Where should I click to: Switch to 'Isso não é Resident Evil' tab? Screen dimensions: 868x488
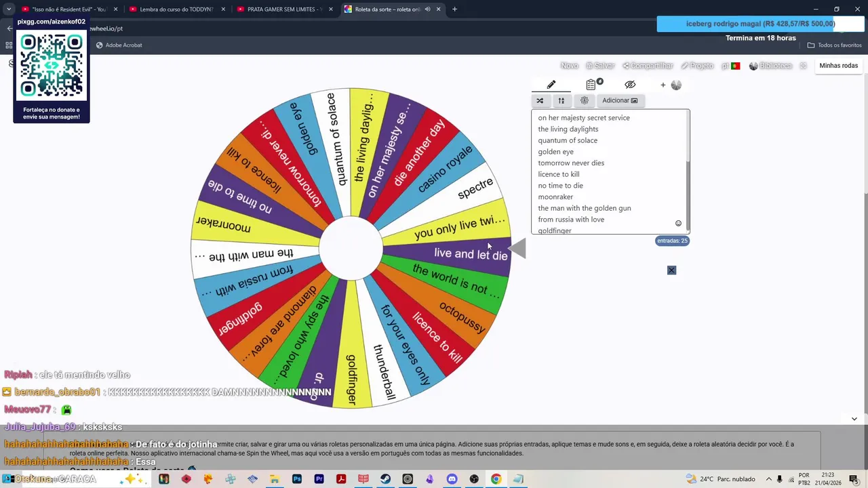[x=69, y=9]
